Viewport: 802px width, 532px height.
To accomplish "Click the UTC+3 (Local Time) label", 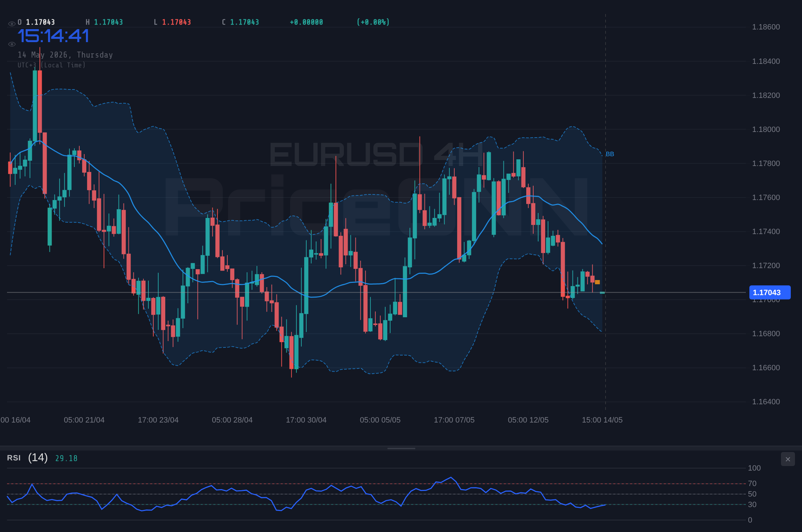I will tap(52, 65).
